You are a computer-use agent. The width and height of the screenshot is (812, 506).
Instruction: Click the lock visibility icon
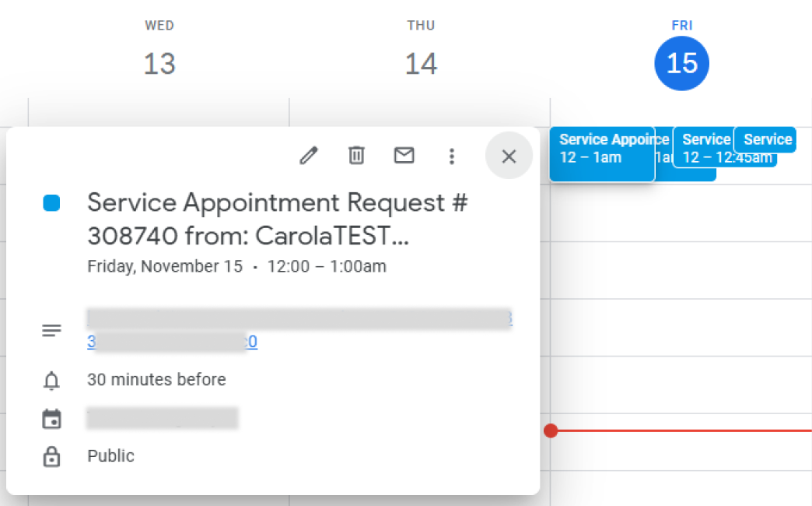tap(51, 456)
